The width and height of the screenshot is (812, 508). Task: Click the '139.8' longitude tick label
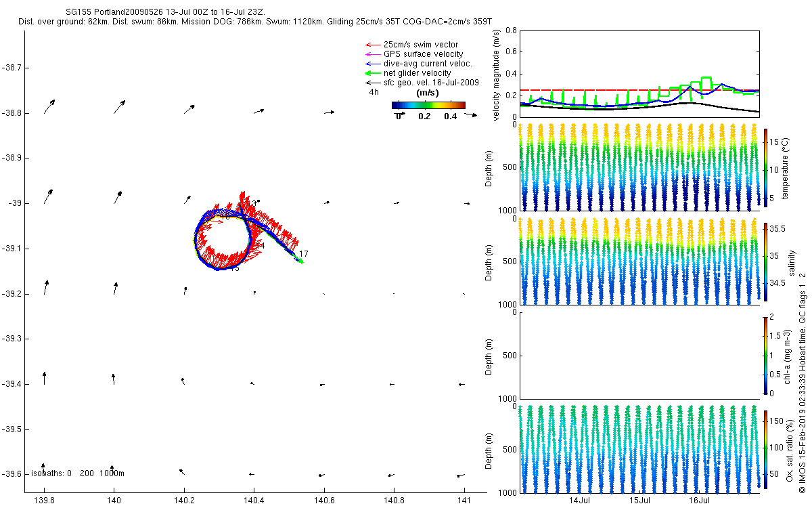[x=45, y=501]
